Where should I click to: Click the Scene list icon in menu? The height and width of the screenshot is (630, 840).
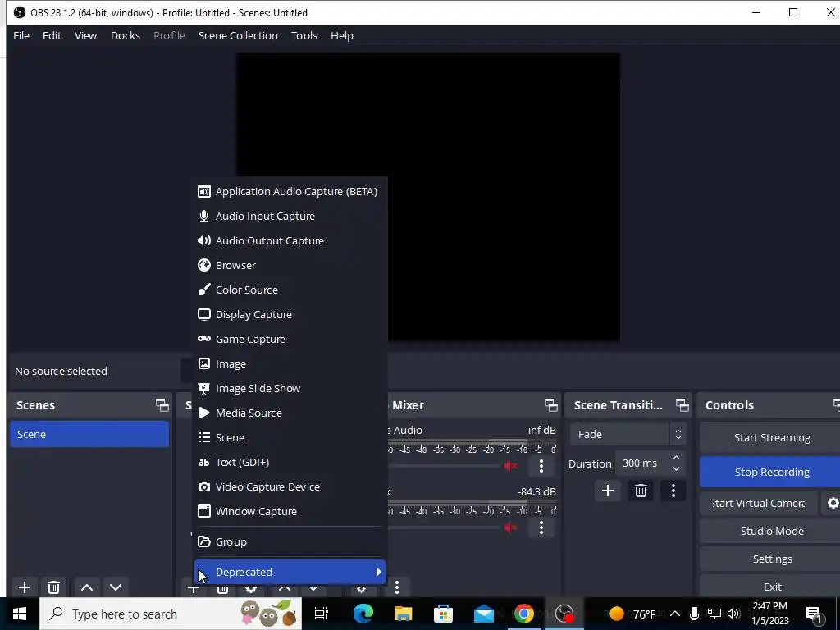pyautogui.click(x=204, y=438)
